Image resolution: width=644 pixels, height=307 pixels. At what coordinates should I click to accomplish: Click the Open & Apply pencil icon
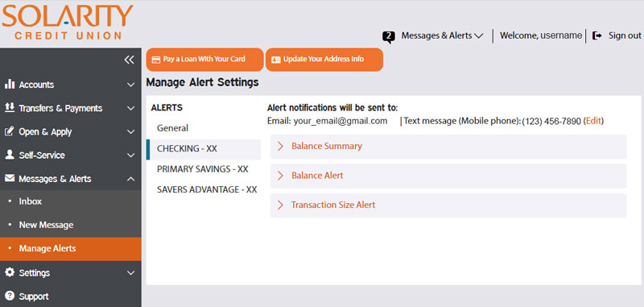click(10, 131)
